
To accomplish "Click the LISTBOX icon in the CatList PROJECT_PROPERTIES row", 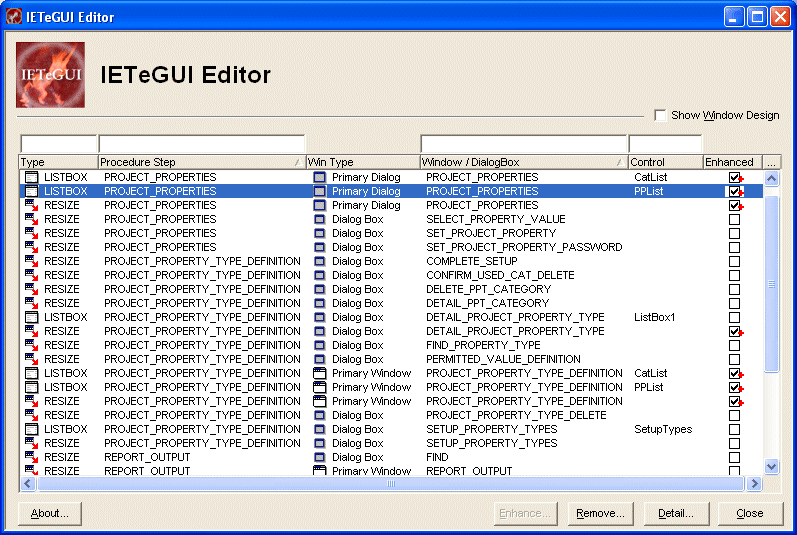I will (x=31, y=177).
